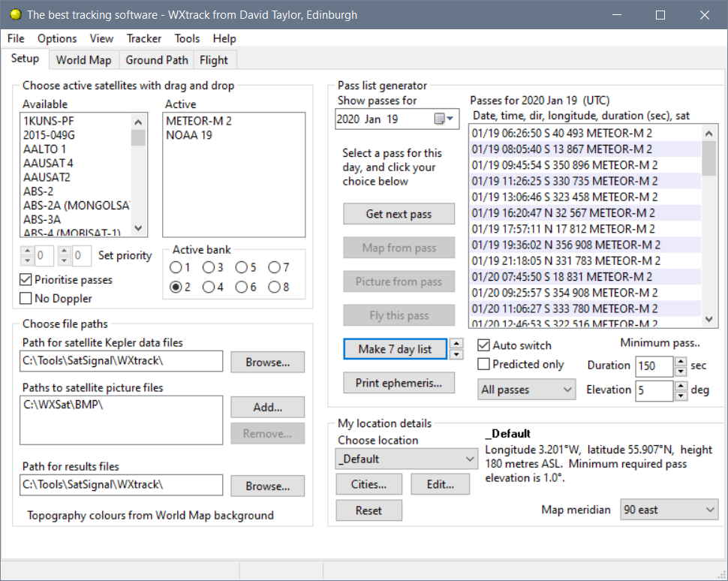Open the File menu
The width and height of the screenshot is (728, 581).
click(16, 38)
